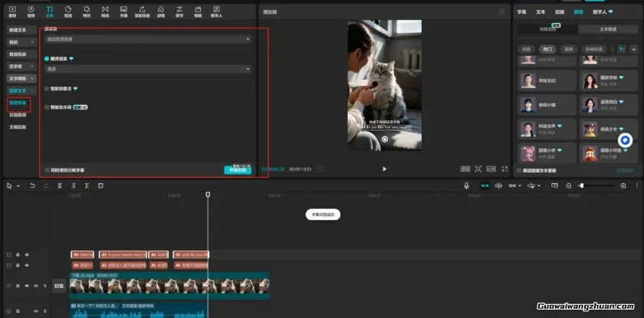Image resolution: width=644 pixels, height=318 pixels.
Task: Open the 贴纸 sticker tab icon
Action: tap(68, 11)
